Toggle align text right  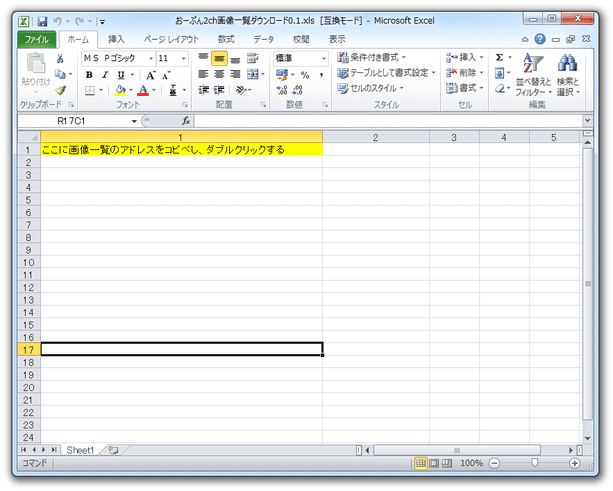pos(235,74)
